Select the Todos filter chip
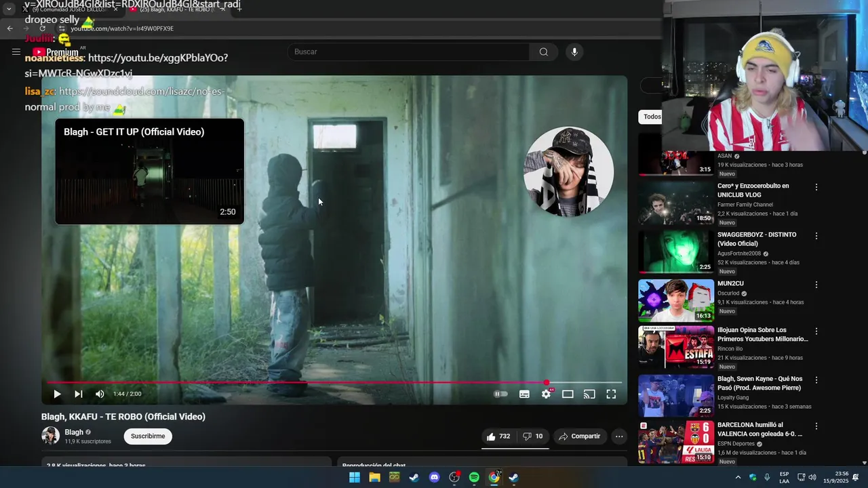The height and width of the screenshot is (488, 868). coord(652,117)
